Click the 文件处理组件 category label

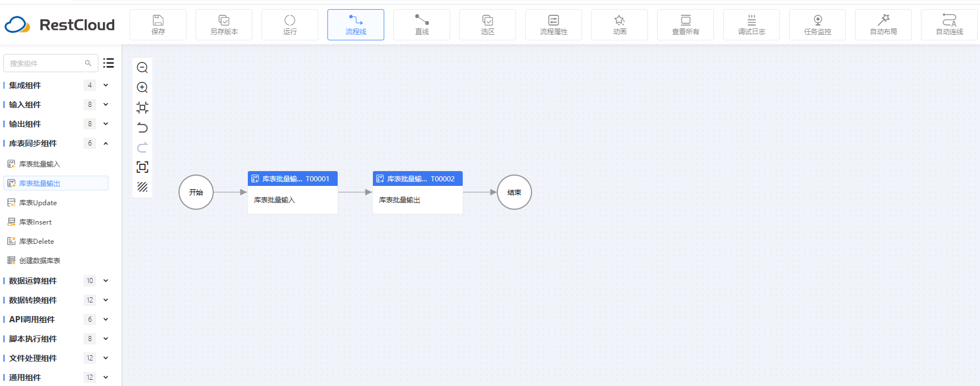tap(33, 358)
